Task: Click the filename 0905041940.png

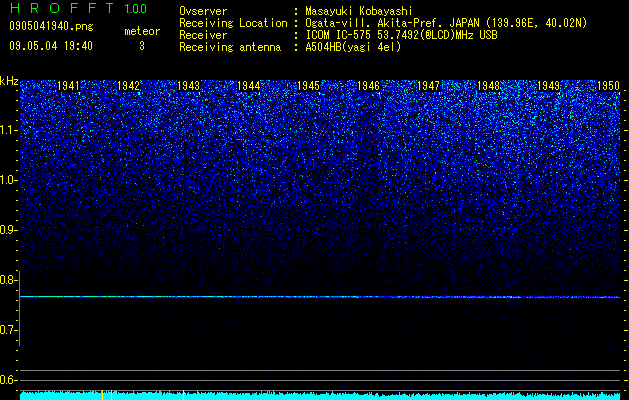Action: pyautogui.click(x=51, y=26)
